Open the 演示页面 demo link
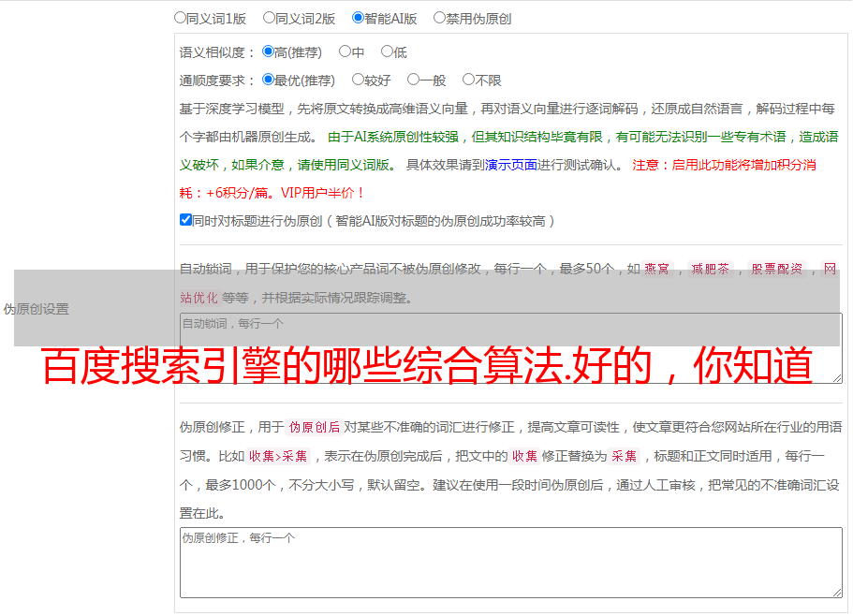The image size is (853, 616). [x=511, y=165]
